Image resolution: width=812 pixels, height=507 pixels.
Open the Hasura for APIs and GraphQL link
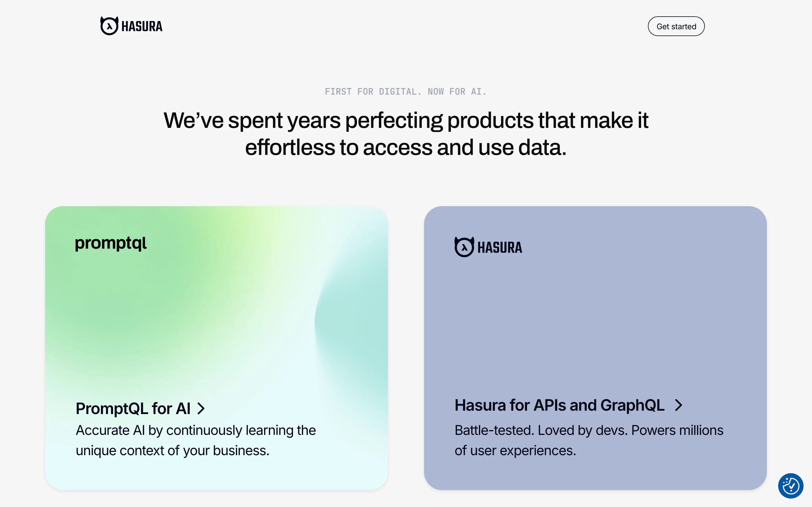[559, 405]
